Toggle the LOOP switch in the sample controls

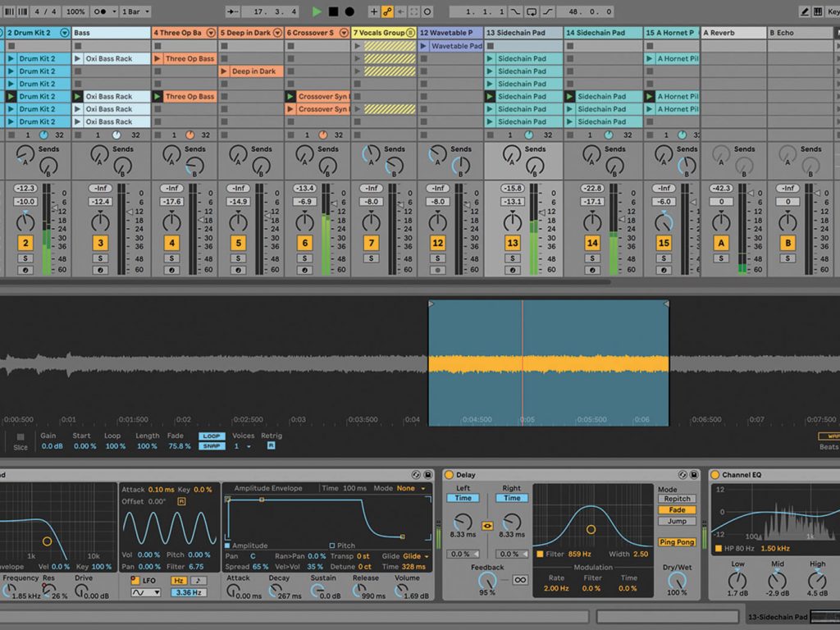coord(212,436)
